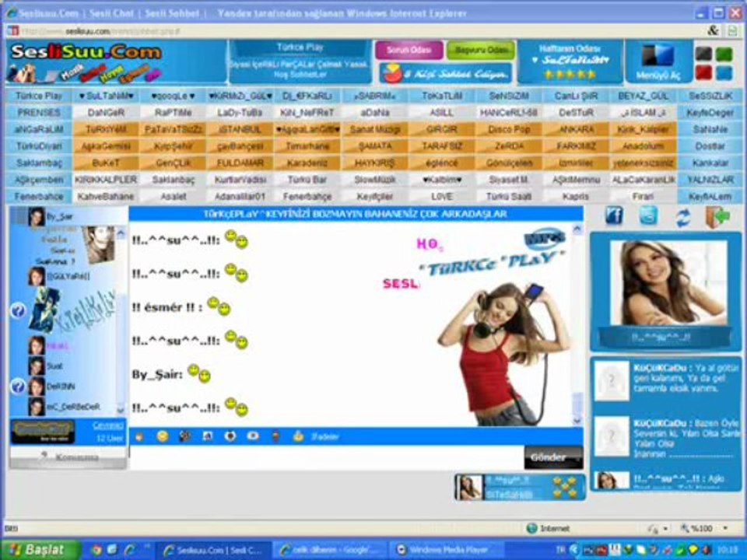Image resolution: width=747 pixels, height=560 pixels.
Task: Open the SeSSiZLiK room tab
Action: (710, 96)
